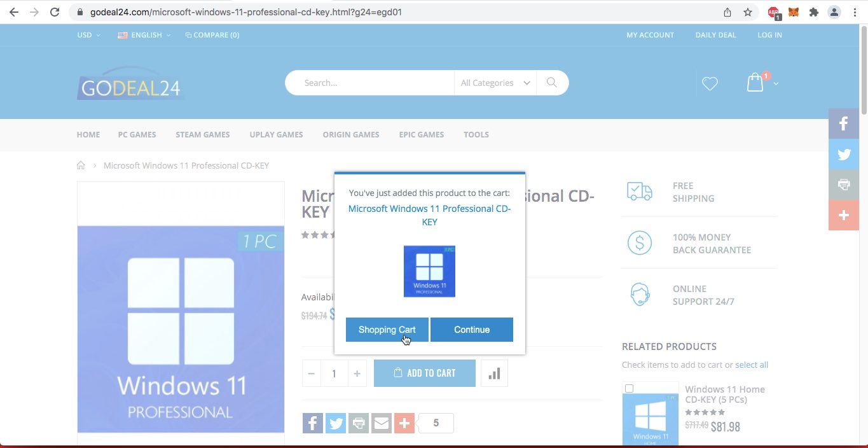Click the side plus more-sharing icon
The height and width of the screenshot is (448, 868).
click(844, 215)
